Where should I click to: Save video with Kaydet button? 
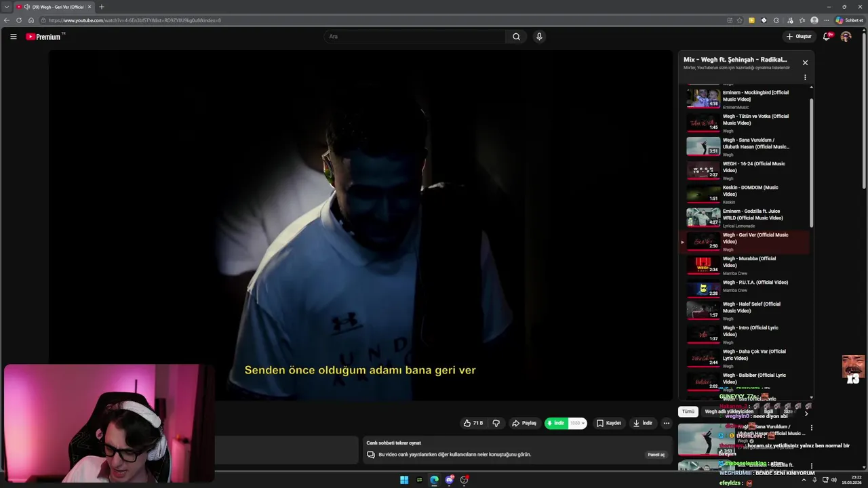609,423
